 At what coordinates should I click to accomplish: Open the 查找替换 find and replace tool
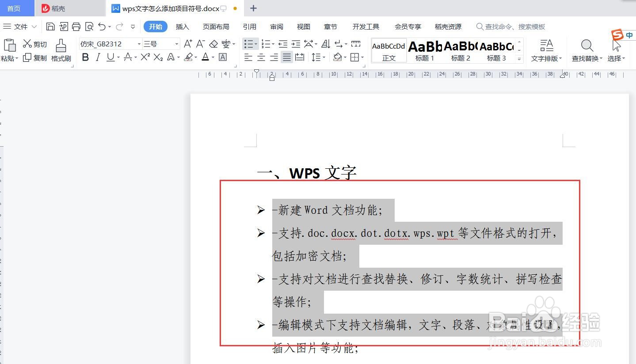586,50
